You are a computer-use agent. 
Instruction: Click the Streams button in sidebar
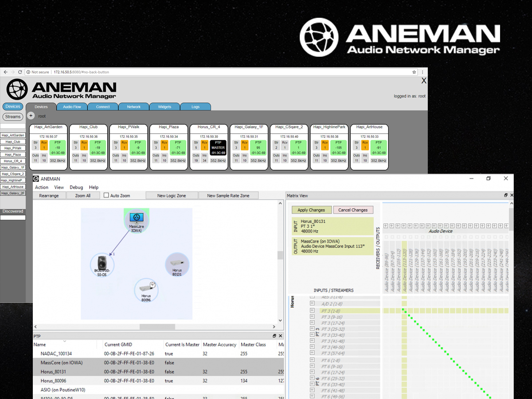13,117
